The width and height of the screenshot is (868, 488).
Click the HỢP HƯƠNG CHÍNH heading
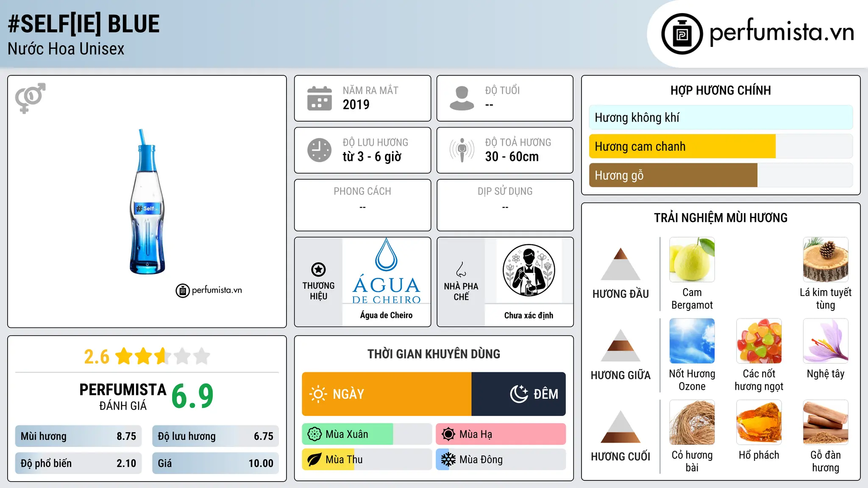(721, 90)
